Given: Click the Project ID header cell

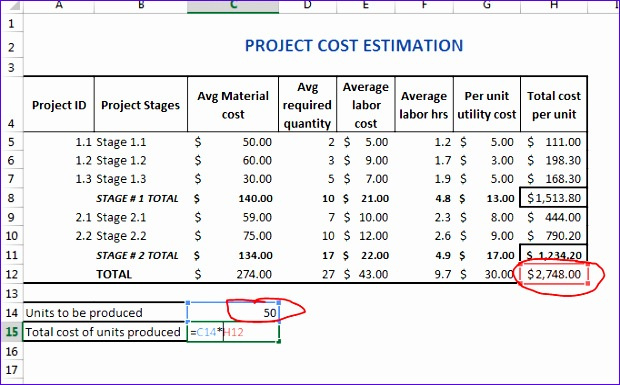Looking at the screenshot, I should point(59,105).
